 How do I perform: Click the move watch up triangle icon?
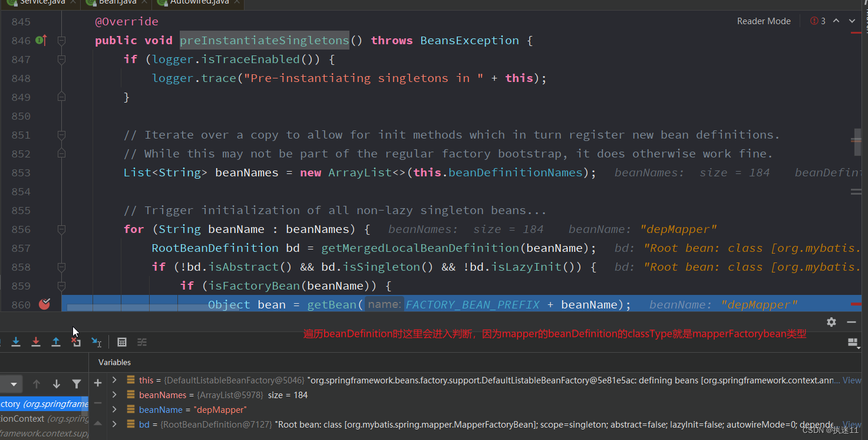[x=98, y=423]
